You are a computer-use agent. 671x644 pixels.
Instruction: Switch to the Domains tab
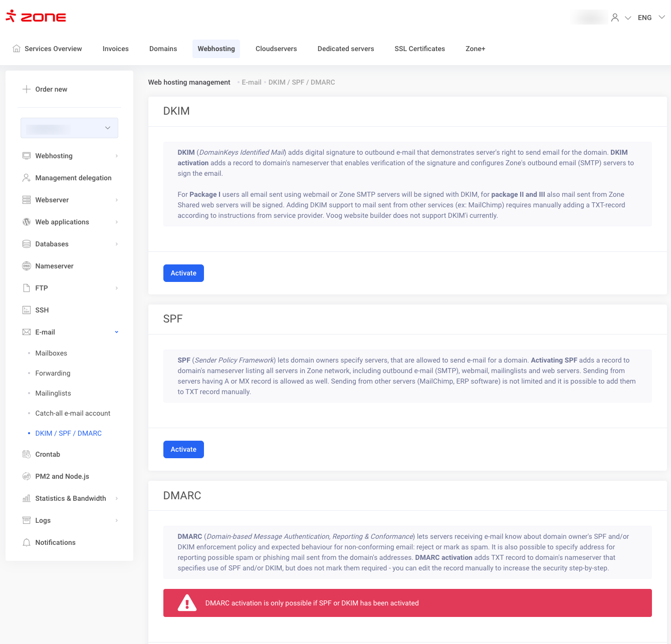click(163, 49)
